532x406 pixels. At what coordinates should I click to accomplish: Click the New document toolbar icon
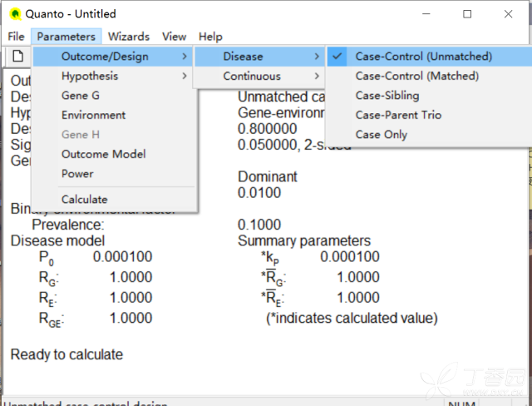[18, 56]
